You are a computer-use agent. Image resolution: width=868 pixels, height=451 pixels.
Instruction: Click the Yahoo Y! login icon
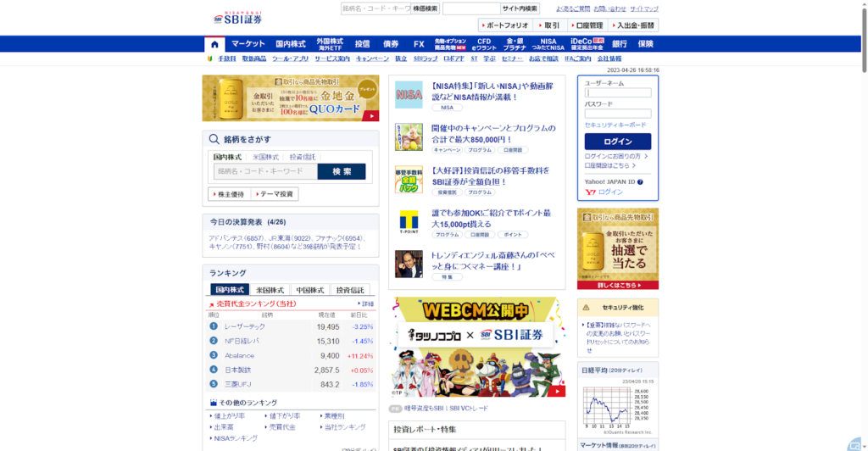(x=590, y=192)
